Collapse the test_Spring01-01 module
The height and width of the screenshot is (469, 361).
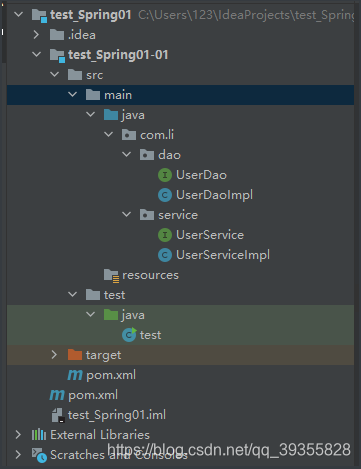click(x=37, y=54)
